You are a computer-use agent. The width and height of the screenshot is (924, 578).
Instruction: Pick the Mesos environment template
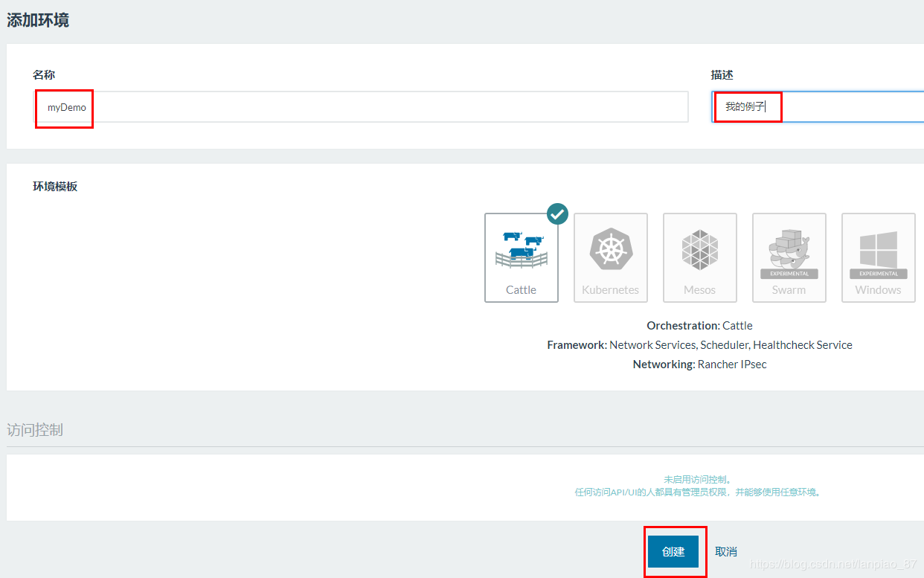699,257
